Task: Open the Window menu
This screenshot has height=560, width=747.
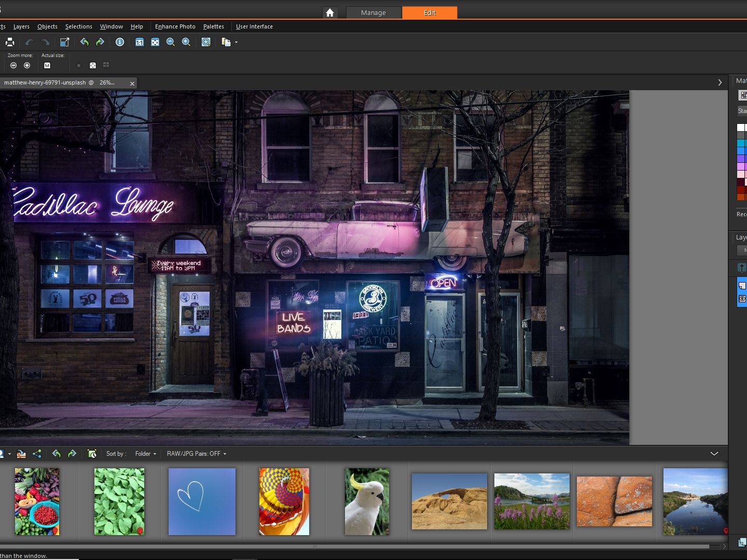Action: (112, 26)
